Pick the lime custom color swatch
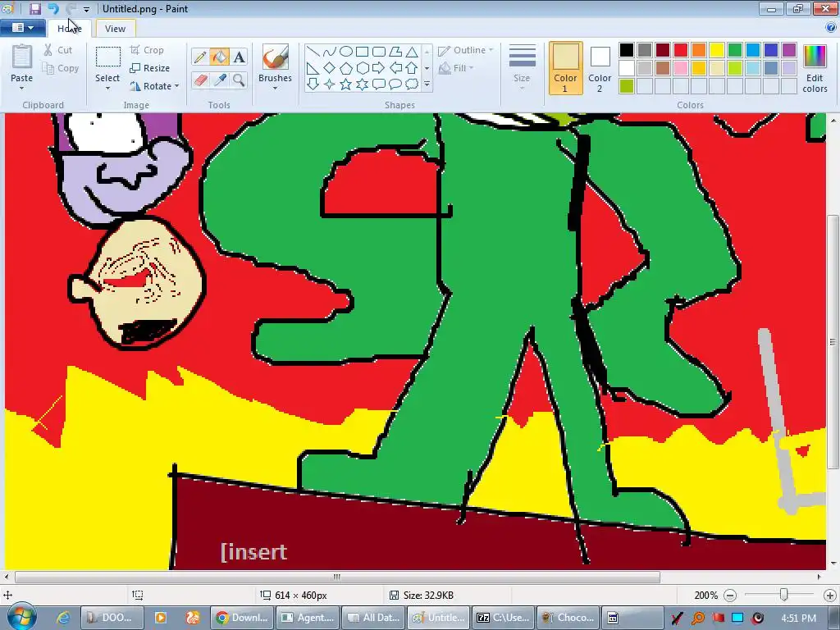The width and height of the screenshot is (840, 630). tap(626, 85)
